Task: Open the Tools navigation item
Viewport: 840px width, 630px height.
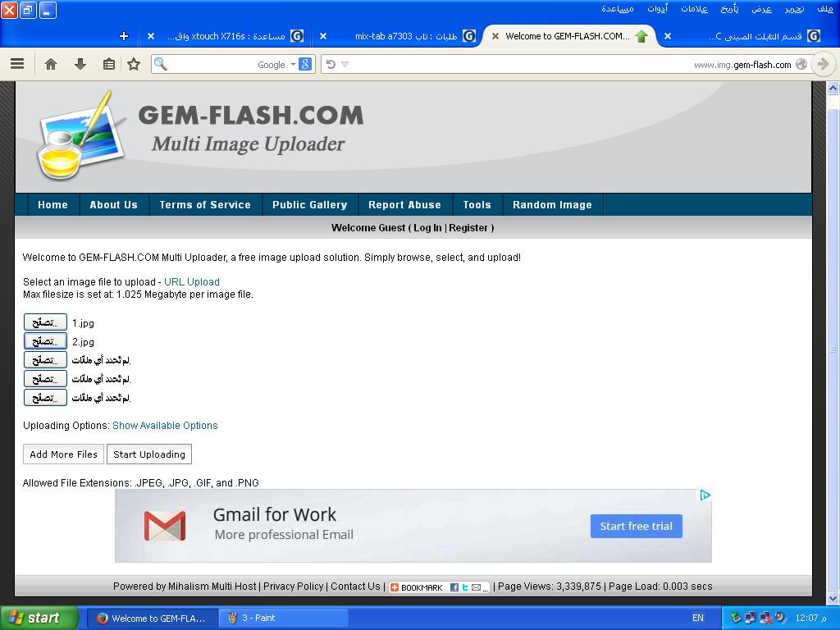Action: coord(477,204)
